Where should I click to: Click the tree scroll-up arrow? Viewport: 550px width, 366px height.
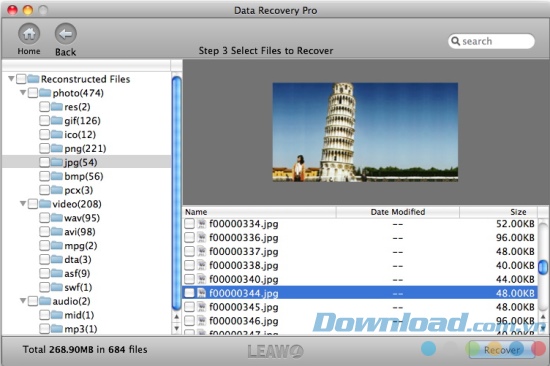(x=177, y=317)
